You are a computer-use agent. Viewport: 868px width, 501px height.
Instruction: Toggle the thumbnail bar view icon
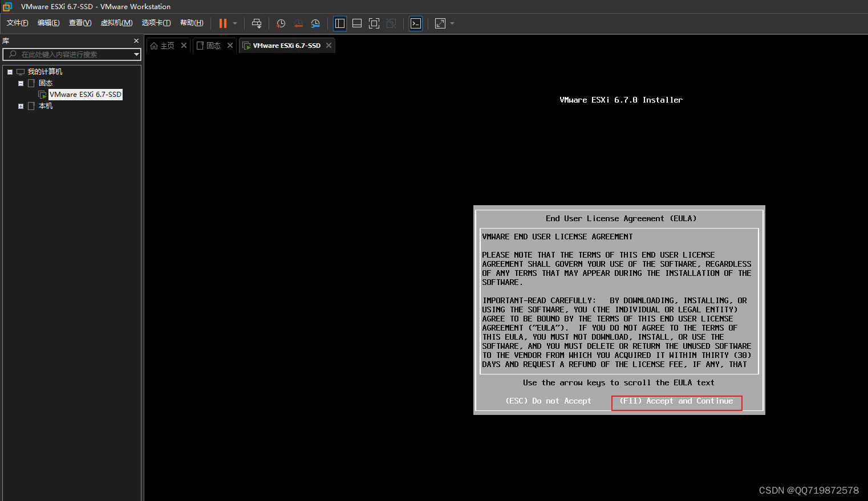357,23
